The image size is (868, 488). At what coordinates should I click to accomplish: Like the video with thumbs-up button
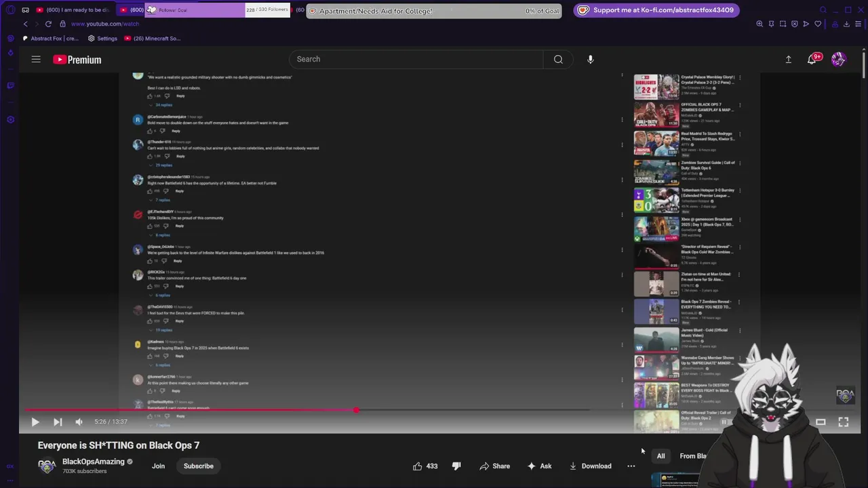pyautogui.click(x=425, y=466)
